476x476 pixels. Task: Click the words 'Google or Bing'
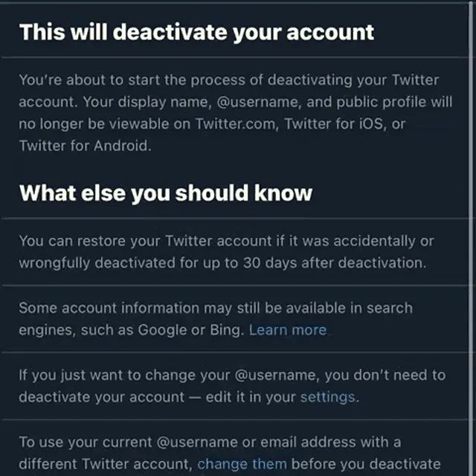click(189, 330)
